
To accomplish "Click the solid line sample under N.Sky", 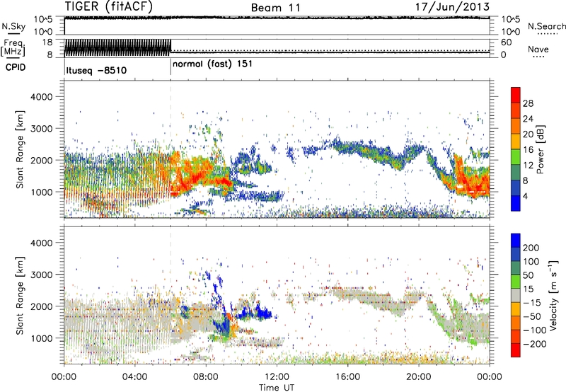I will click(13, 34).
